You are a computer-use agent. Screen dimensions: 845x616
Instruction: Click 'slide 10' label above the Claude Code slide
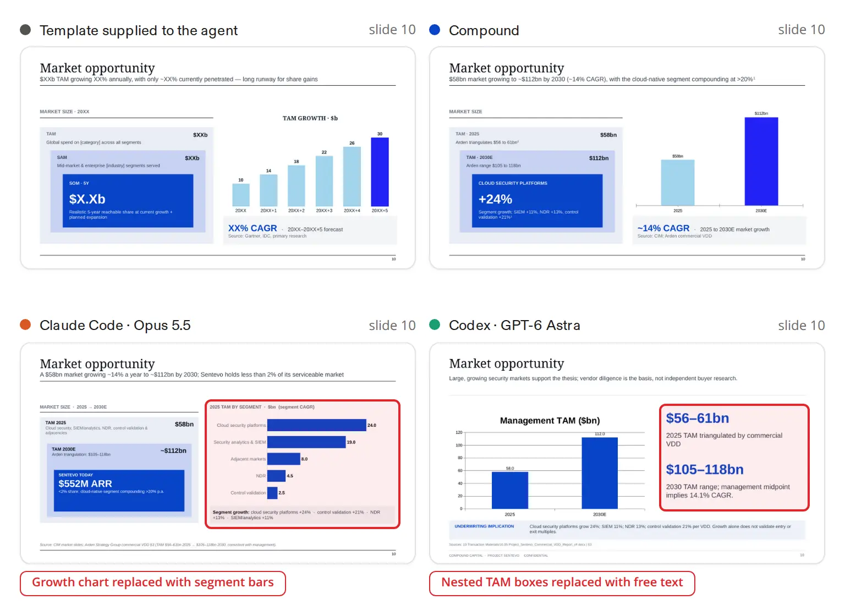(x=392, y=326)
